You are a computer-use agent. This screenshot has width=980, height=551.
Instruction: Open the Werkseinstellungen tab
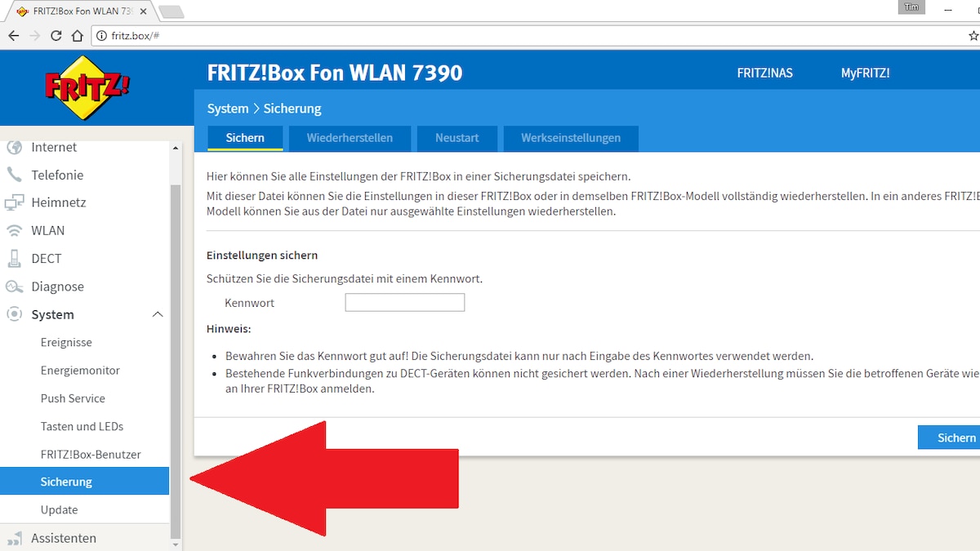[x=570, y=138]
